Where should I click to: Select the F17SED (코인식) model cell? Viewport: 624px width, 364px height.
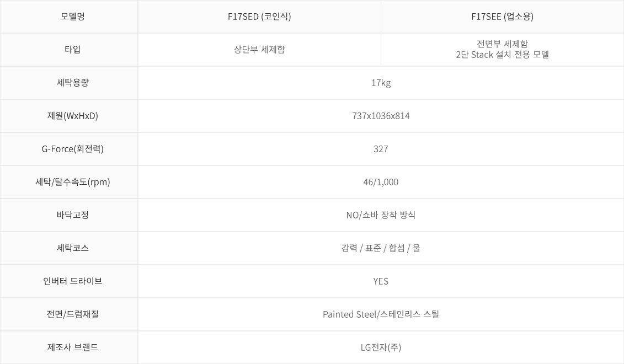[259, 17]
